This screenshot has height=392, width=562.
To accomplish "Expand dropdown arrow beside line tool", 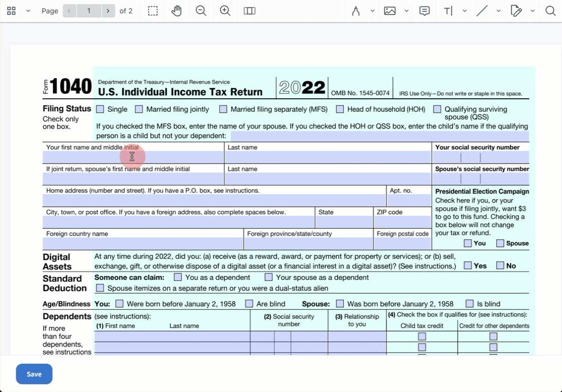I will [x=498, y=11].
